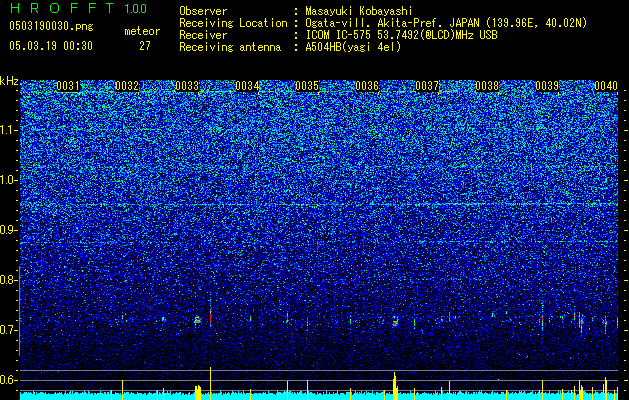Viewport: 629px width, 400px height.
Task: Select the 0035 time marker
Action: coord(307,86)
